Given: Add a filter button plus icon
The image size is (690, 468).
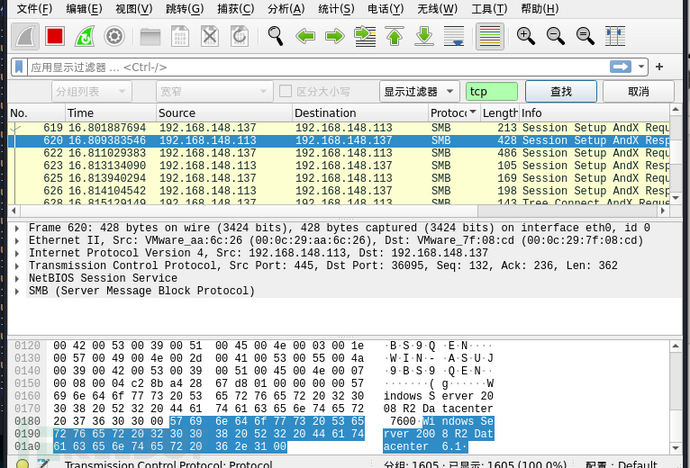Looking at the screenshot, I should [x=659, y=67].
